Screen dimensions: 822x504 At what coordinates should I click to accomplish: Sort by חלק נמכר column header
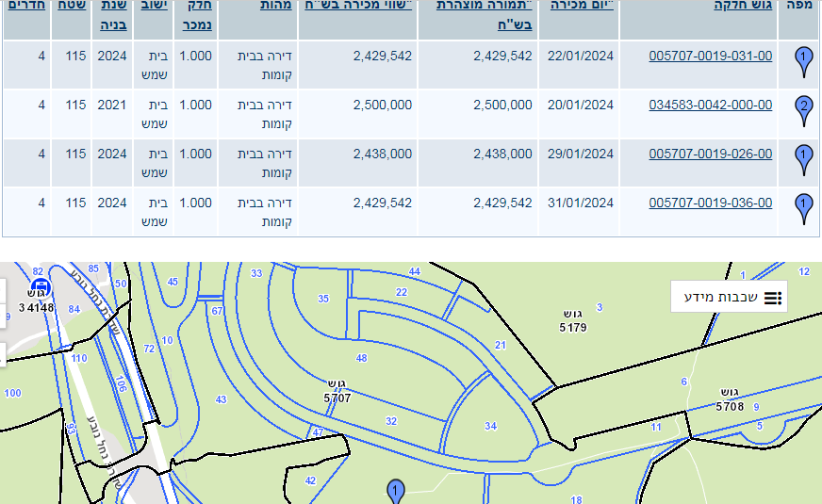[197, 15]
